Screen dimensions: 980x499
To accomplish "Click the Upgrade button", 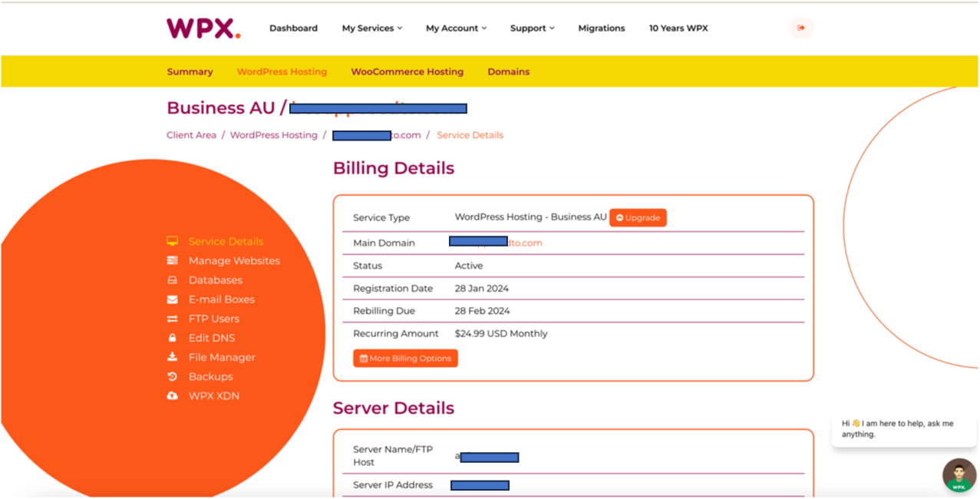I will click(638, 218).
